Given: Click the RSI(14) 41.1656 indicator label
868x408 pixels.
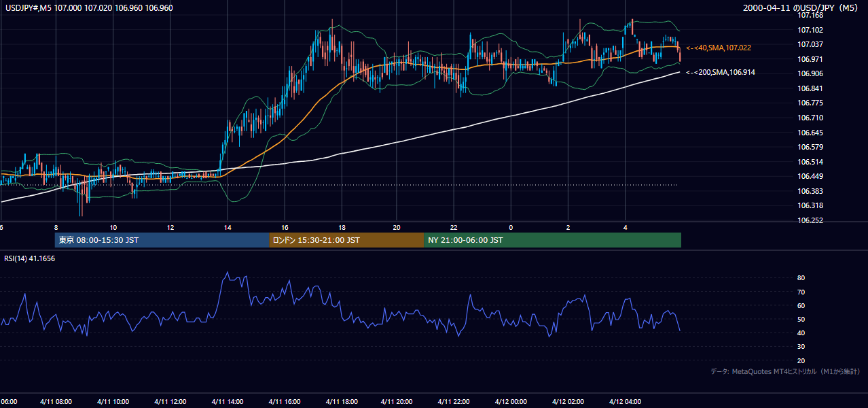Looking at the screenshot, I should tap(30, 258).
